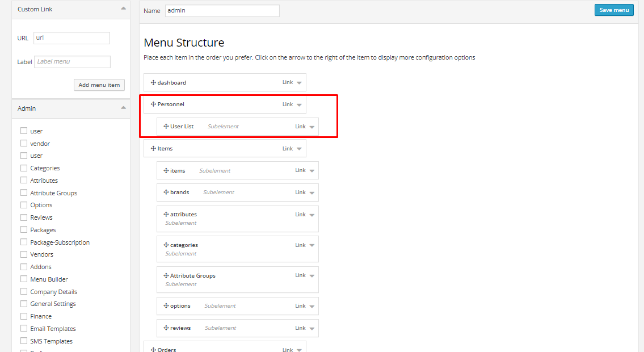The height and width of the screenshot is (352, 644).
Task: Click the drag icon on Attribute Groups item
Action: point(166,276)
